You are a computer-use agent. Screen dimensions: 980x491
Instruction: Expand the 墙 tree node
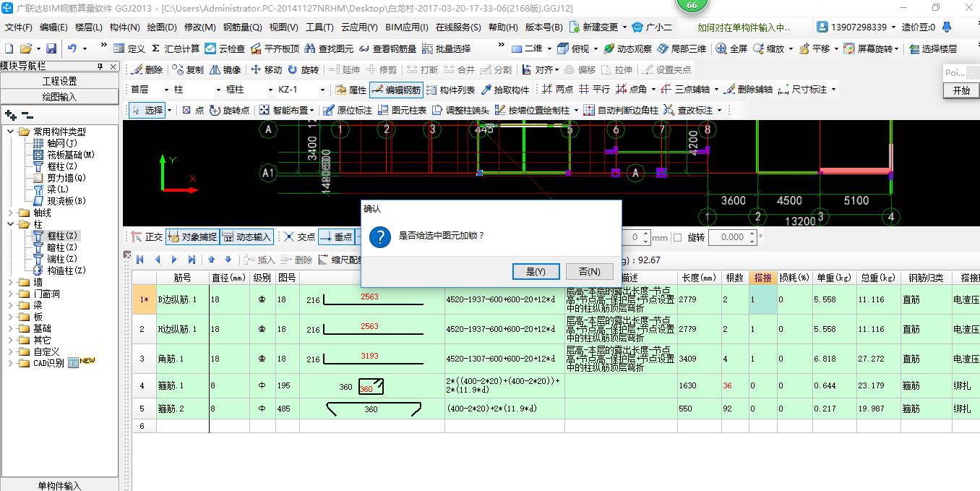[x=11, y=282]
